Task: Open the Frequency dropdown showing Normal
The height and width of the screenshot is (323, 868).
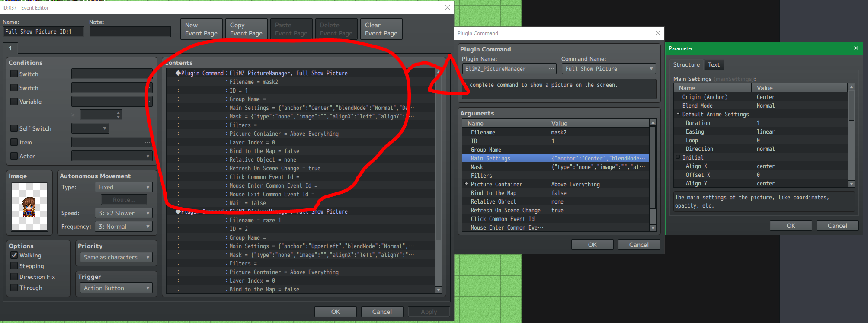Action: click(x=123, y=227)
